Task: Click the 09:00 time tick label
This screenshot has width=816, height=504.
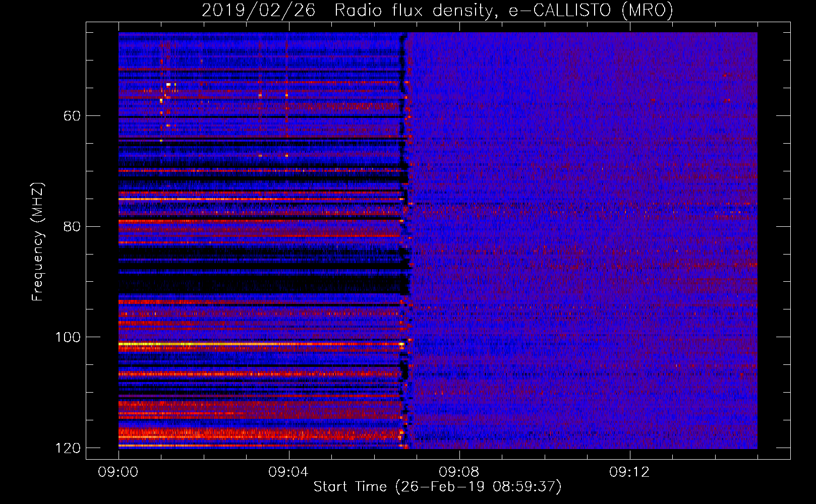Action: (x=118, y=472)
